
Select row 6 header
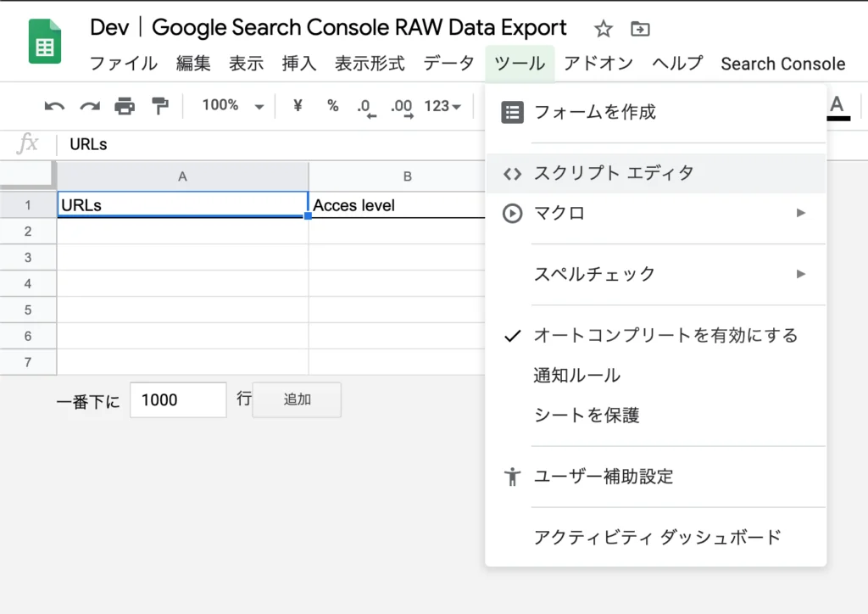click(28, 336)
